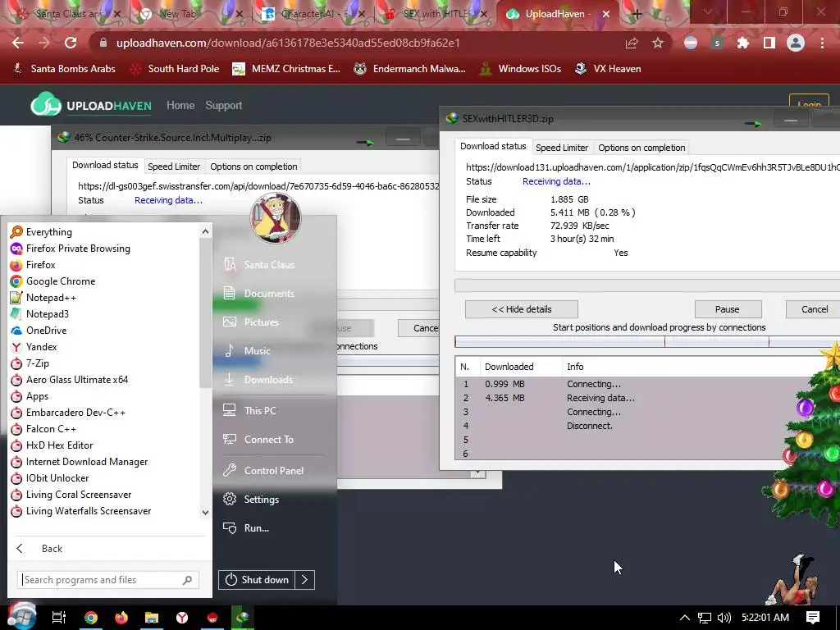Viewport: 840px width, 630px height.
Task: Cancel the SEXwithHITLER3D.zip download
Action: 815,309
